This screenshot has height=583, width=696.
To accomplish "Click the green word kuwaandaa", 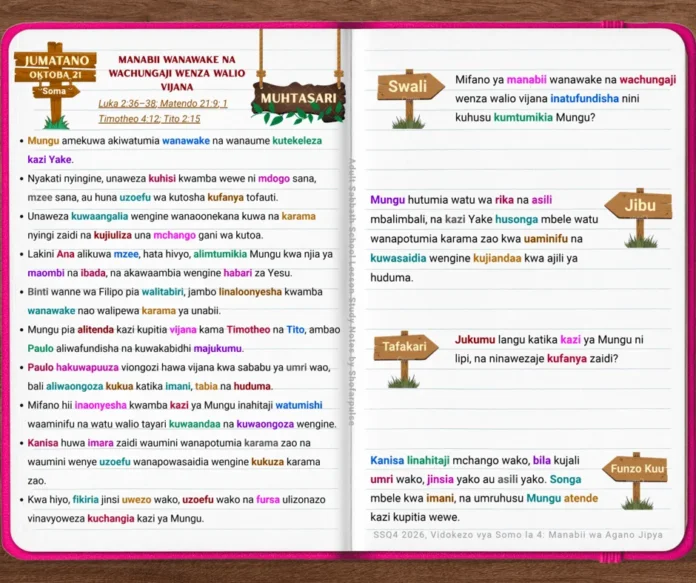I will tap(194, 424).
